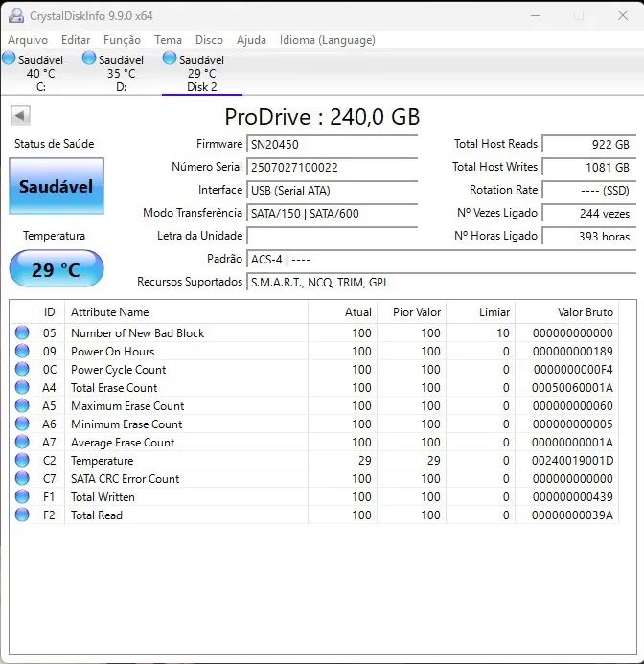Click blue status orb for Minimum Erase Count
This screenshot has height=664, width=644.
[x=22, y=424]
